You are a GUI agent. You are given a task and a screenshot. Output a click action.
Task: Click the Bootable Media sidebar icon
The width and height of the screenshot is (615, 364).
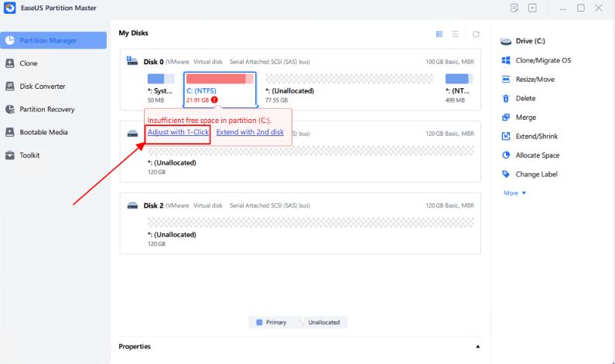point(10,132)
